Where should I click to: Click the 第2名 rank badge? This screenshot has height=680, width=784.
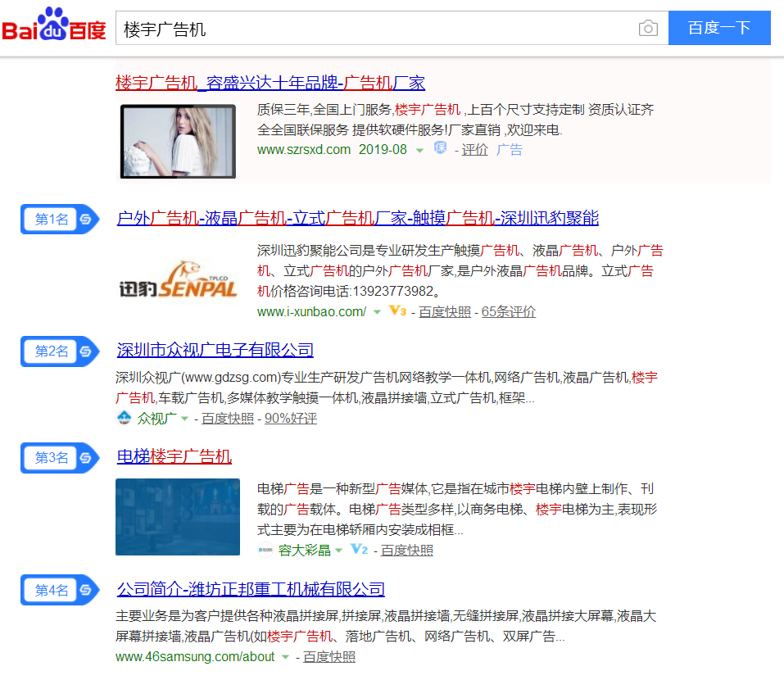tap(60, 351)
